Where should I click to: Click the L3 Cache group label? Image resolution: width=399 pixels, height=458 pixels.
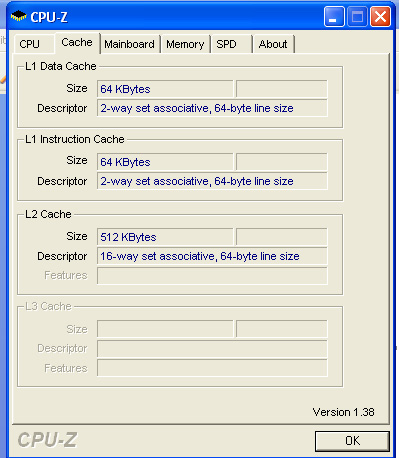click(48, 306)
